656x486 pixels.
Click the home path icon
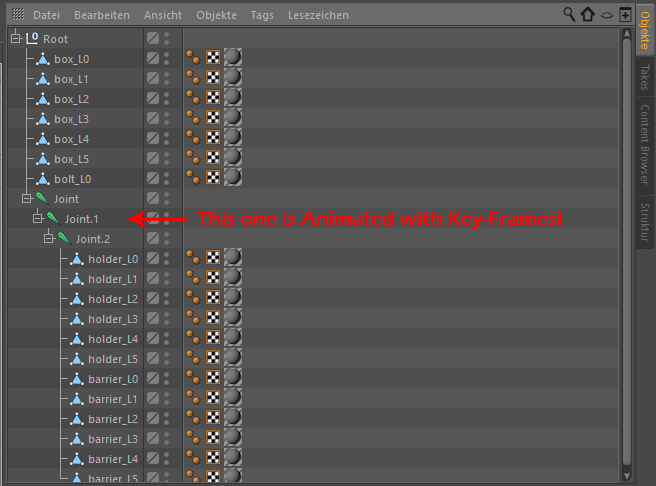pos(588,14)
